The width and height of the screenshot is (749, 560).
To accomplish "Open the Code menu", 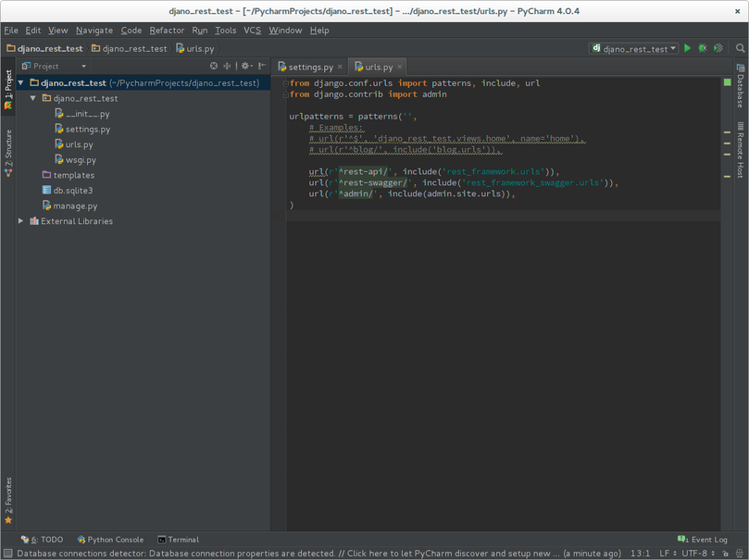I will [131, 30].
